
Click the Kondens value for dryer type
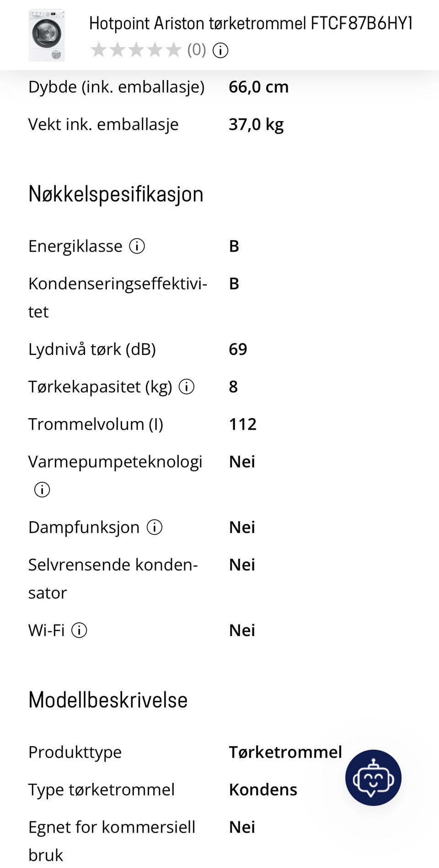pyautogui.click(x=263, y=790)
